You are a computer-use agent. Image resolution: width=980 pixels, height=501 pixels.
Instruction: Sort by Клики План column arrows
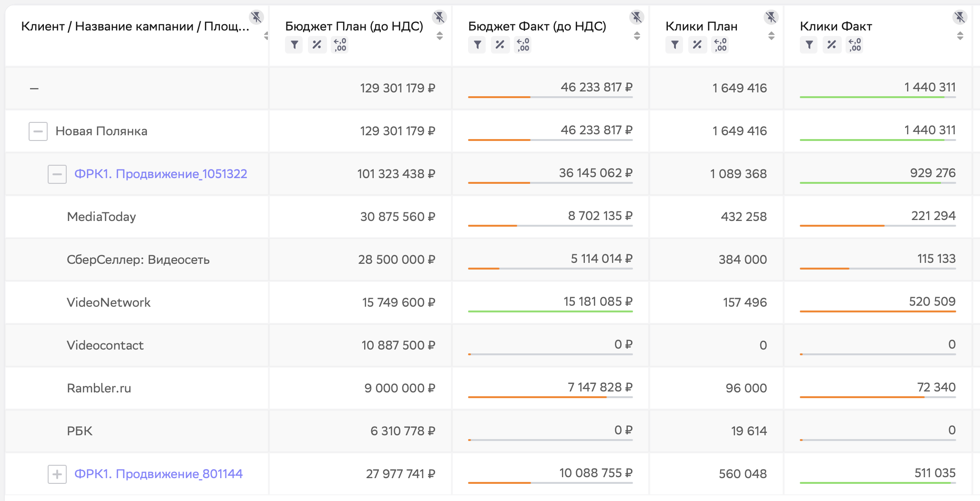[771, 36]
